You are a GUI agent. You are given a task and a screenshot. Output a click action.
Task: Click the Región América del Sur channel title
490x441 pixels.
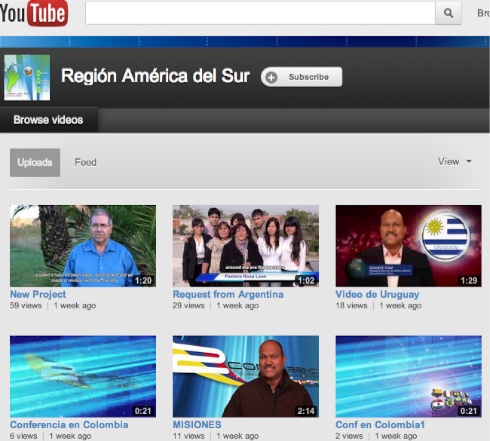(x=155, y=76)
